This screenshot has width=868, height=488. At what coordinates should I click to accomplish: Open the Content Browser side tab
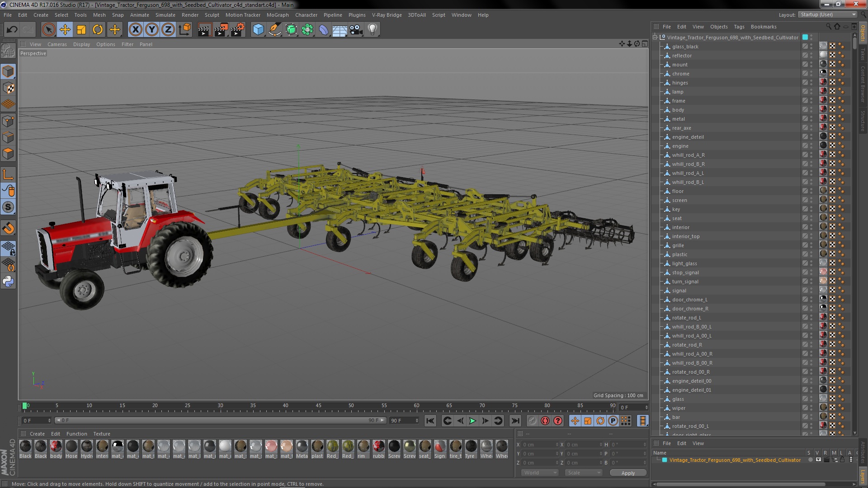[863, 84]
